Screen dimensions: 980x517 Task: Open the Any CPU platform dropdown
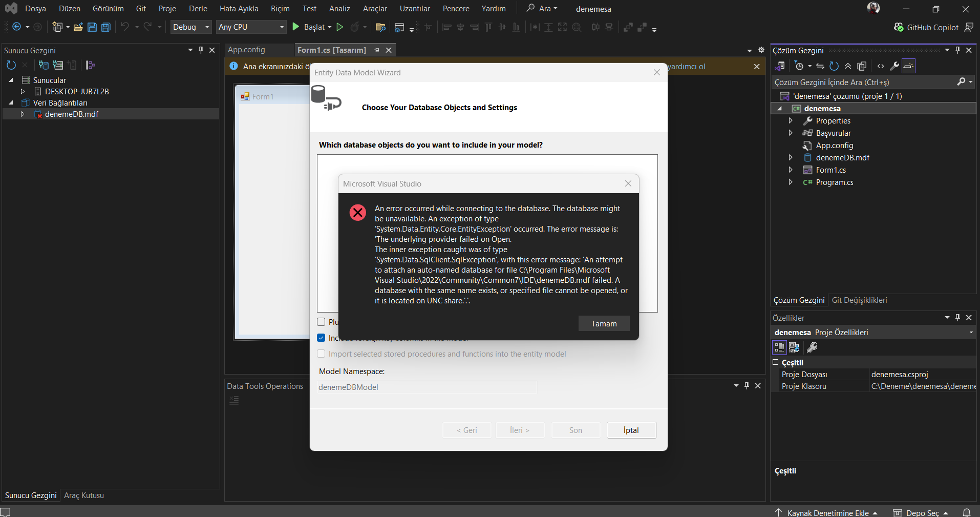[x=251, y=27]
